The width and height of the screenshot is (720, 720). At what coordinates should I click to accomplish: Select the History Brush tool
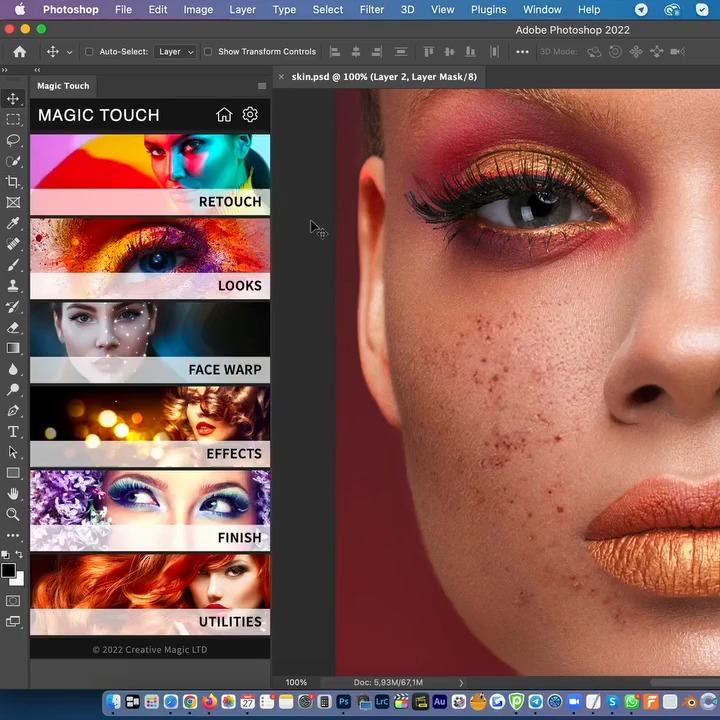[x=13, y=307]
